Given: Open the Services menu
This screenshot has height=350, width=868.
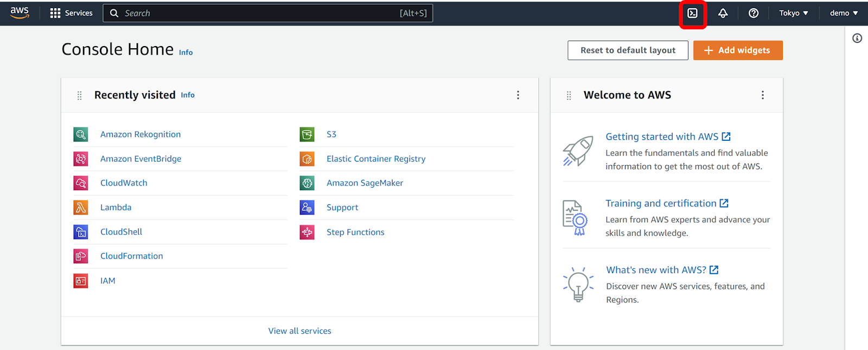Looking at the screenshot, I should [71, 13].
